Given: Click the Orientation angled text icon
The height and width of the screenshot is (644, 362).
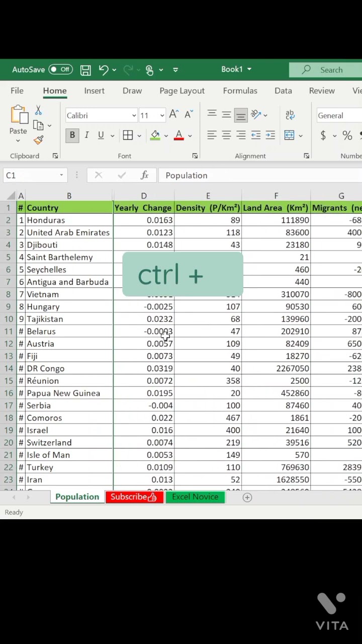Looking at the screenshot, I should (255, 115).
